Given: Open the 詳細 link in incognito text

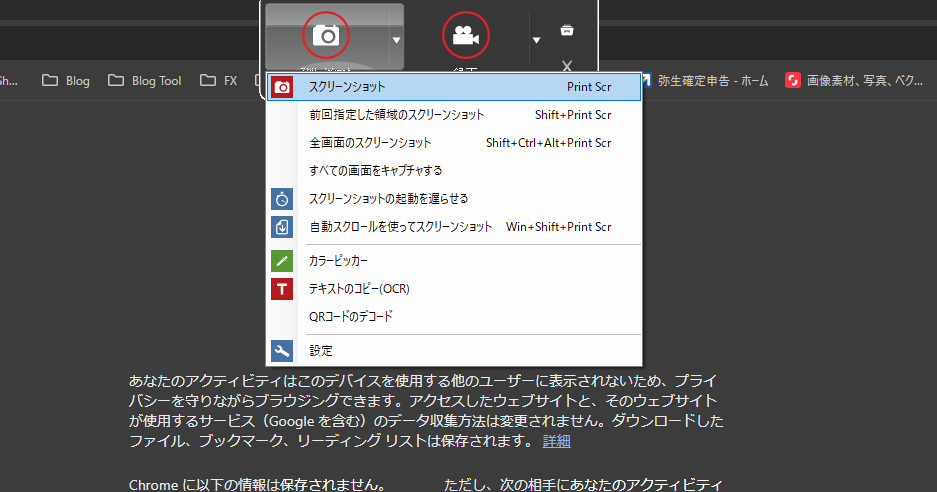Looking at the screenshot, I should [557, 441].
